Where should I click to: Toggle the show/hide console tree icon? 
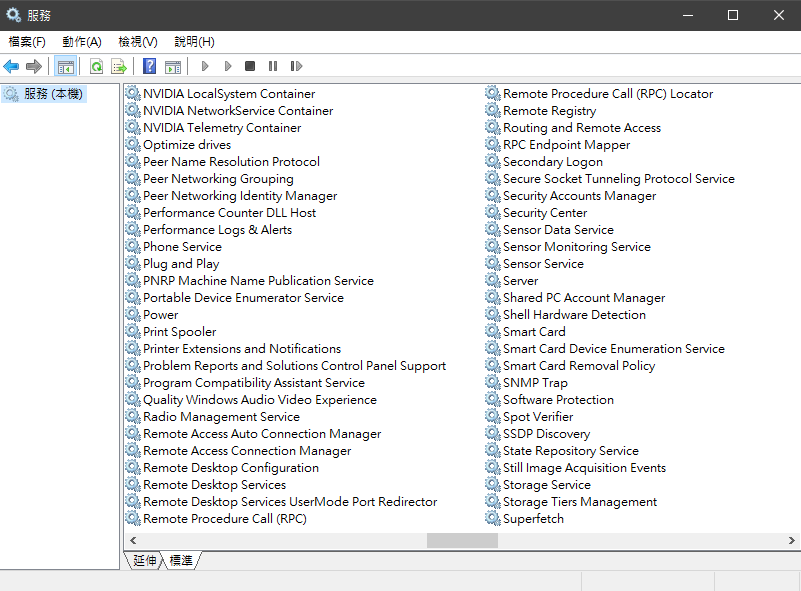pyautogui.click(x=65, y=66)
